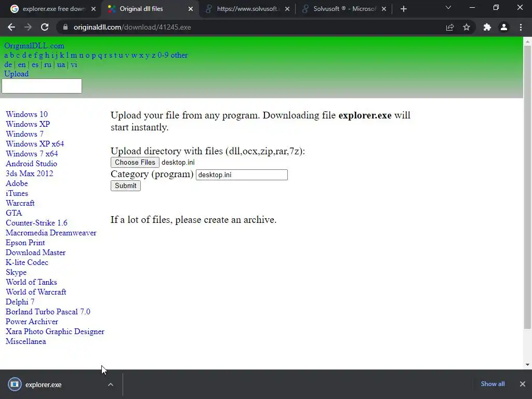
Task: Open the Windows 7 x64 category
Action: (32, 153)
